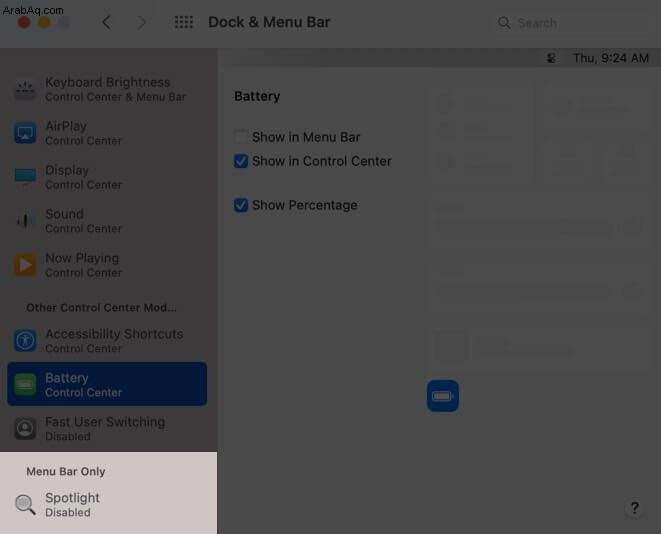
Task: Open the all-preferences grid icon
Action: point(184,22)
